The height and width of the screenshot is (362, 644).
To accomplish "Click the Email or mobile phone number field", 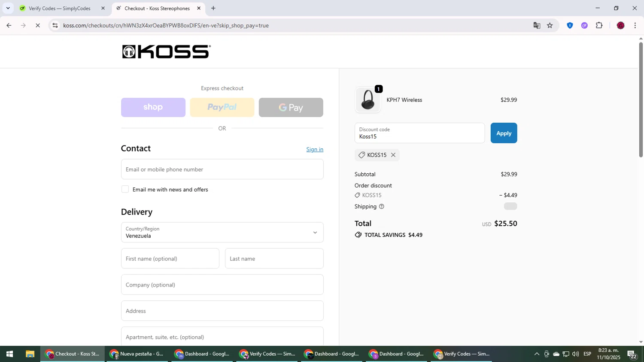I will tap(222, 169).
